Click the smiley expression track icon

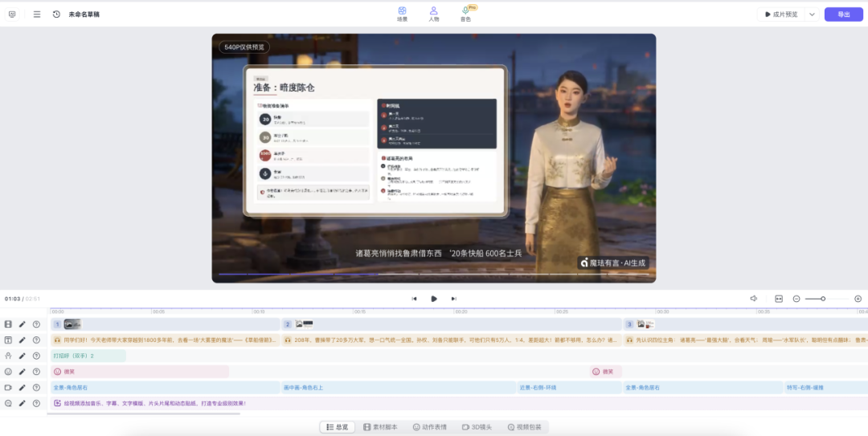click(8, 372)
